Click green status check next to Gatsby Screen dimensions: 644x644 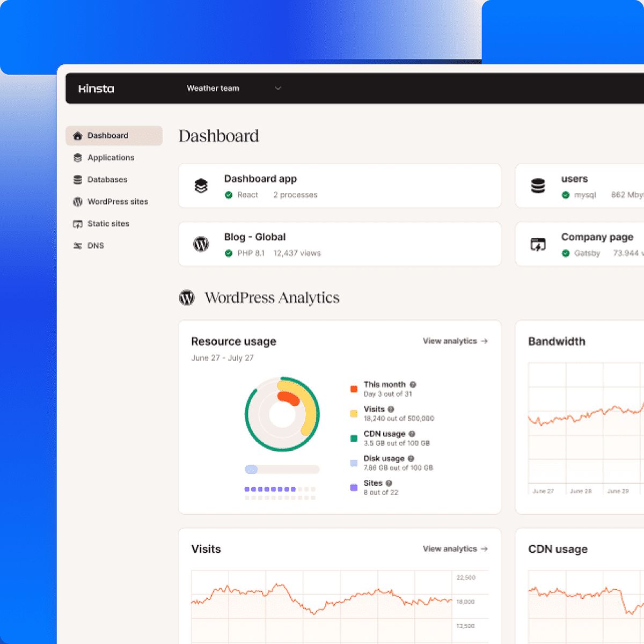(x=566, y=253)
